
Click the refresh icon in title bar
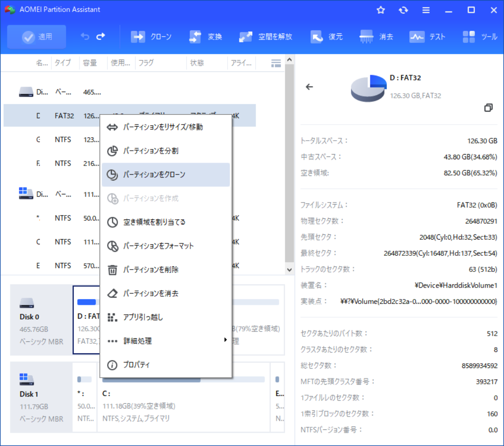(403, 10)
